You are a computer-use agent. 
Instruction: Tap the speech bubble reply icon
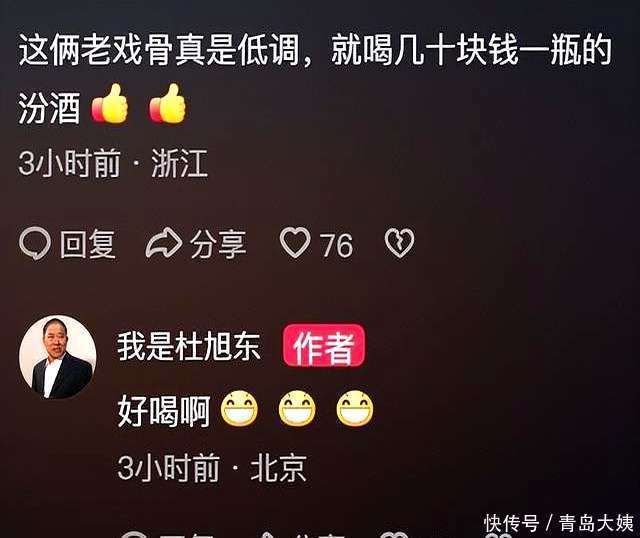pos(35,244)
